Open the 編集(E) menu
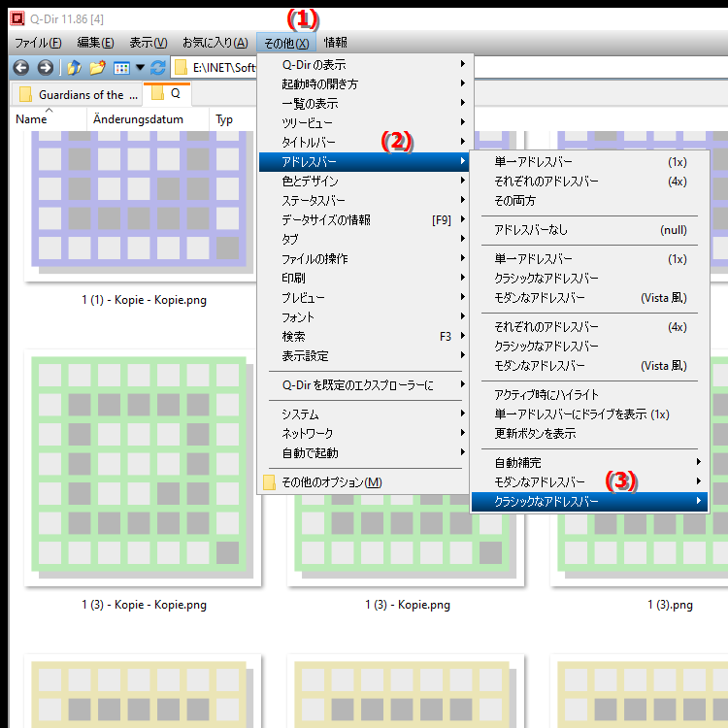Screen dimensions: 728x728 pos(96,43)
